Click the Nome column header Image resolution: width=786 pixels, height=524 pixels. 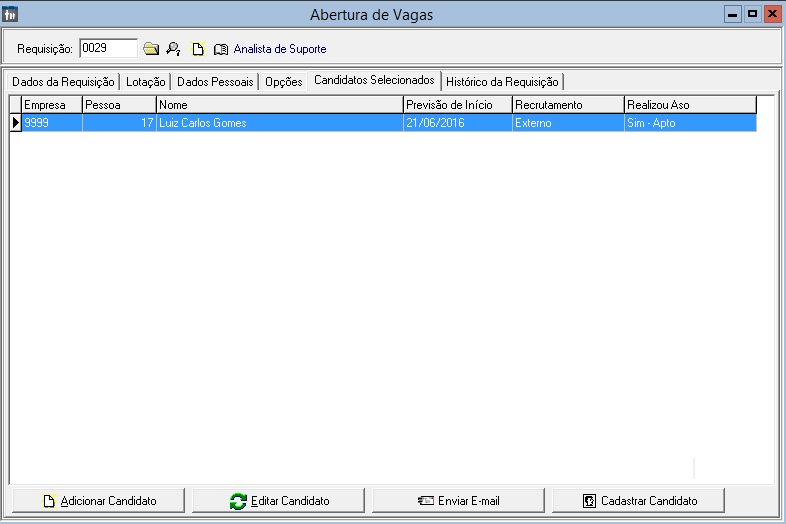[279, 105]
